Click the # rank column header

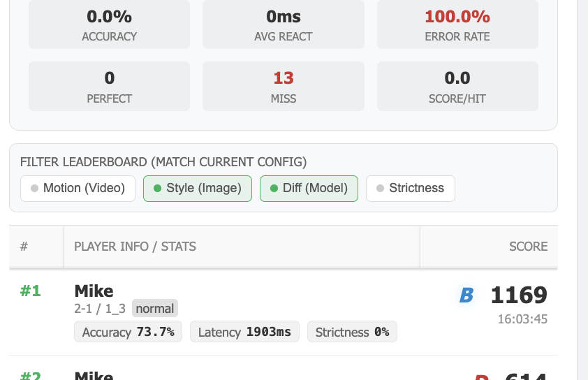[24, 247]
